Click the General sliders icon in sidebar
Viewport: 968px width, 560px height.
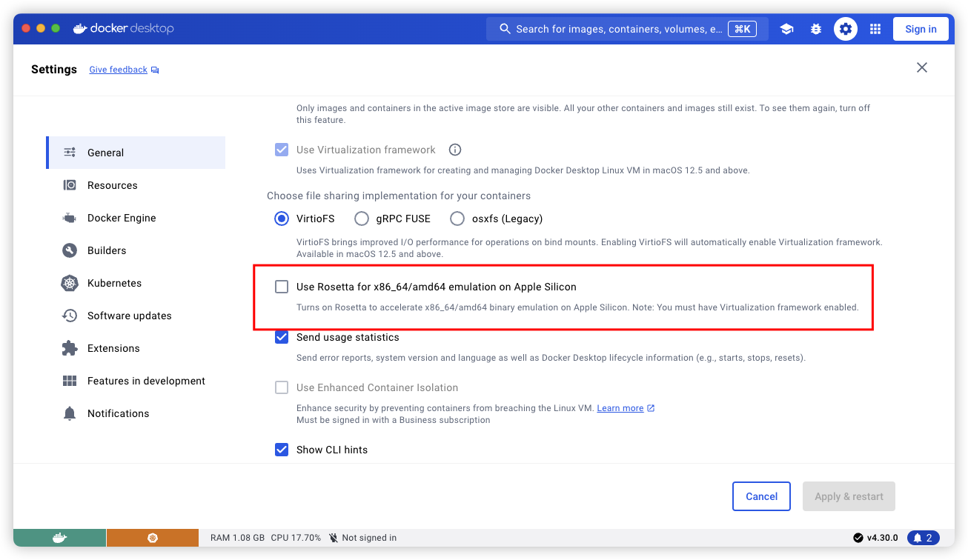coord(70,153)
